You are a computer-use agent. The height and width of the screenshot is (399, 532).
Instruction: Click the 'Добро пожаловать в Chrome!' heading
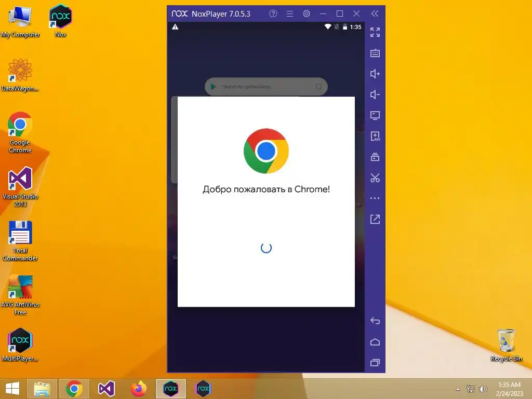click(x=266, y=189)
